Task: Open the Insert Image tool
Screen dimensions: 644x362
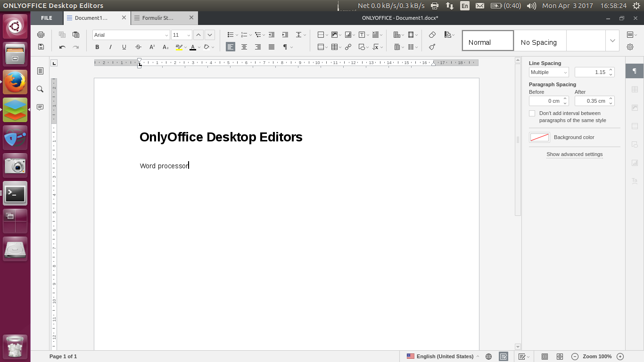Action: [334, 34]
